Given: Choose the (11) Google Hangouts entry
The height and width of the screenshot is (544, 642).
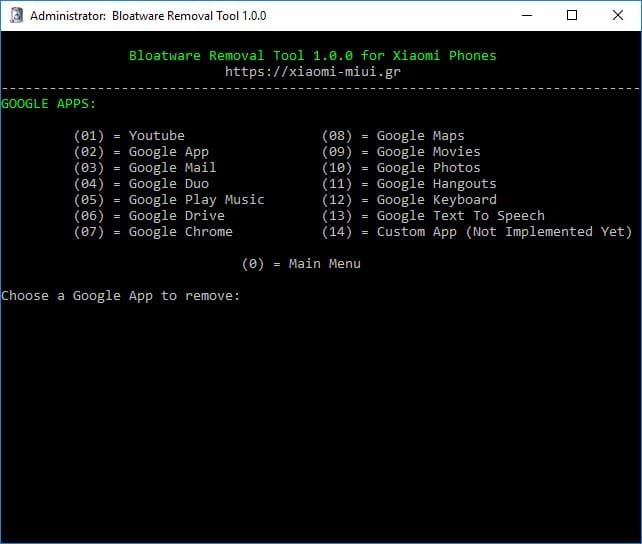Looking at the screenshot, I should pyautogui.click(x=409, y=184).
